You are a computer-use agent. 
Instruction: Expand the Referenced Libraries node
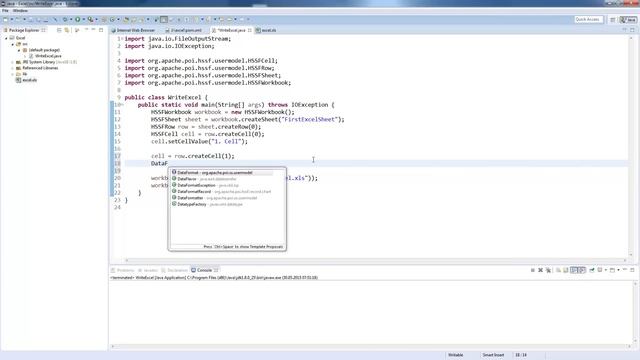[x=12, y=68]
